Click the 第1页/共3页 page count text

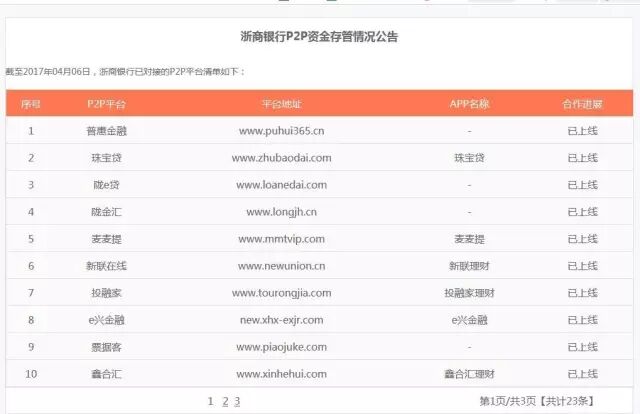click(507, 401)
